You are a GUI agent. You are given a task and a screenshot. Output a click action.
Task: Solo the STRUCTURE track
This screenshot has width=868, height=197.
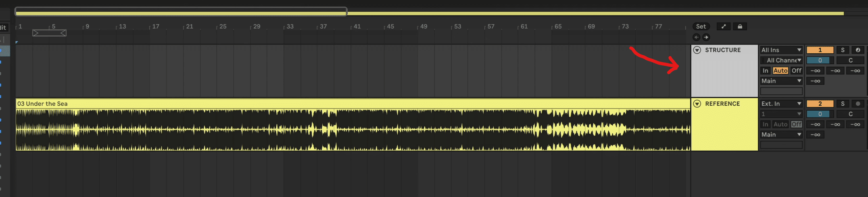(843, 50)
